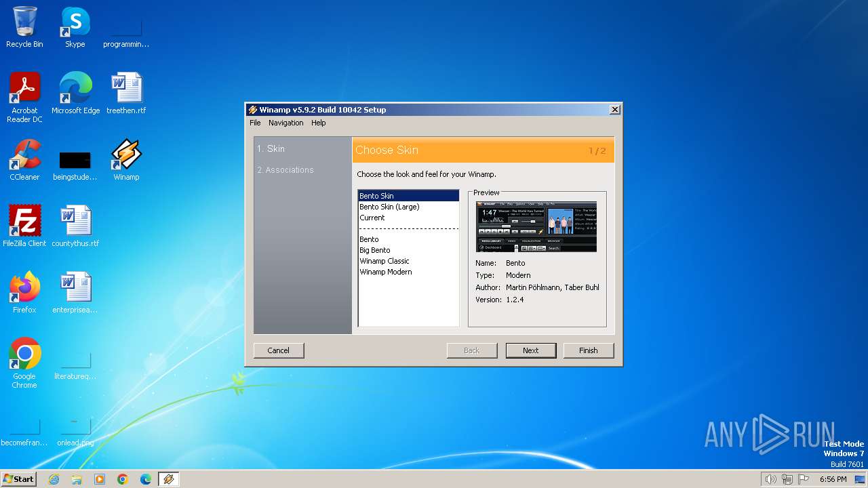This screenshot has height=488, width=868.
Task: Select the countythus.rtf file icon
Action: click(75, 227)
